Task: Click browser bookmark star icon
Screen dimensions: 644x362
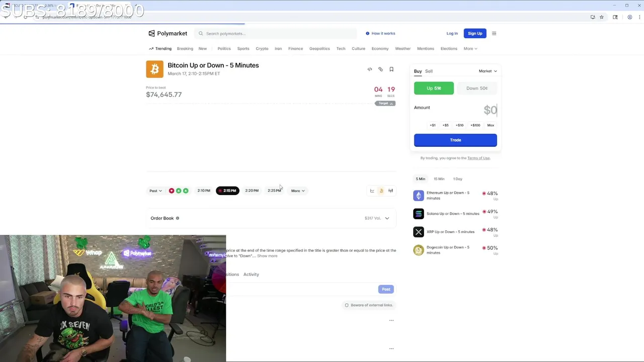Action: tap(601, 17)
